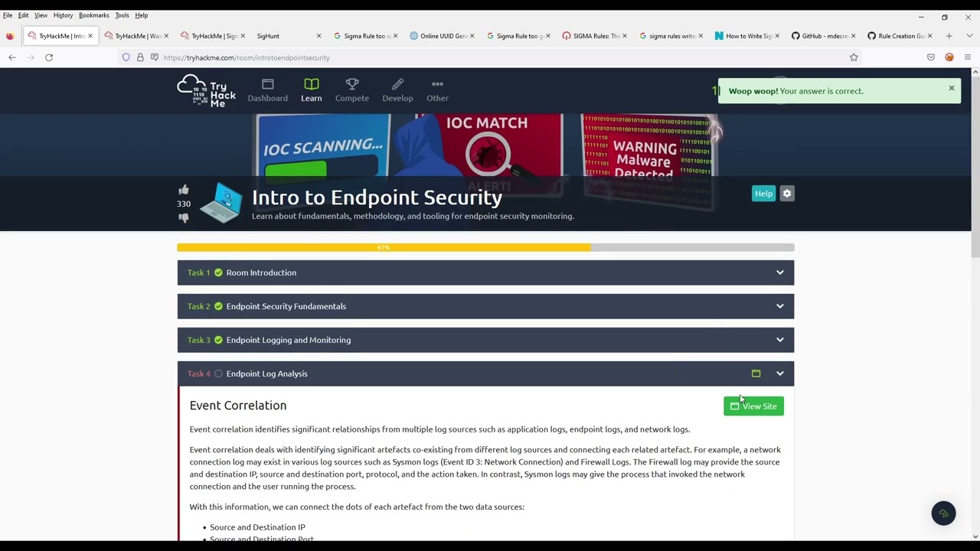Click the Task 1 Room Introduction title

pos(261,272)
